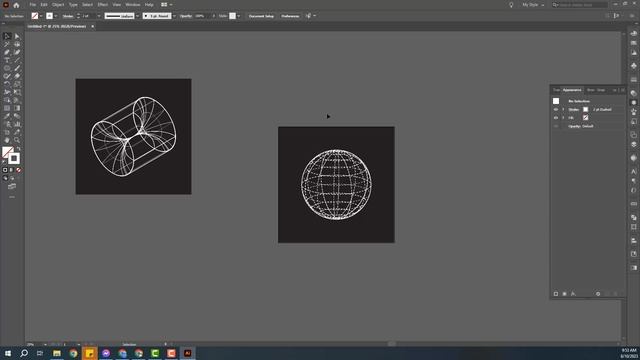The width and height of the screenshot is (640, 360).
Task: Switch to the Appearance panel tab
Action: (572, 90)
